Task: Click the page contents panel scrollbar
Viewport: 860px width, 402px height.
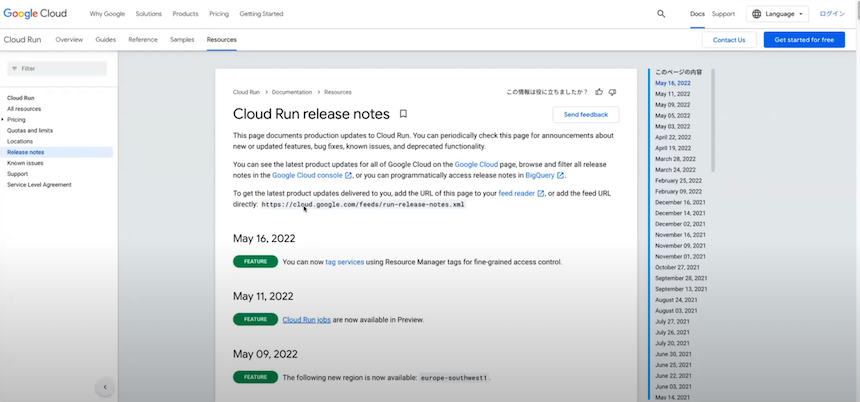Action: [713, 120]
